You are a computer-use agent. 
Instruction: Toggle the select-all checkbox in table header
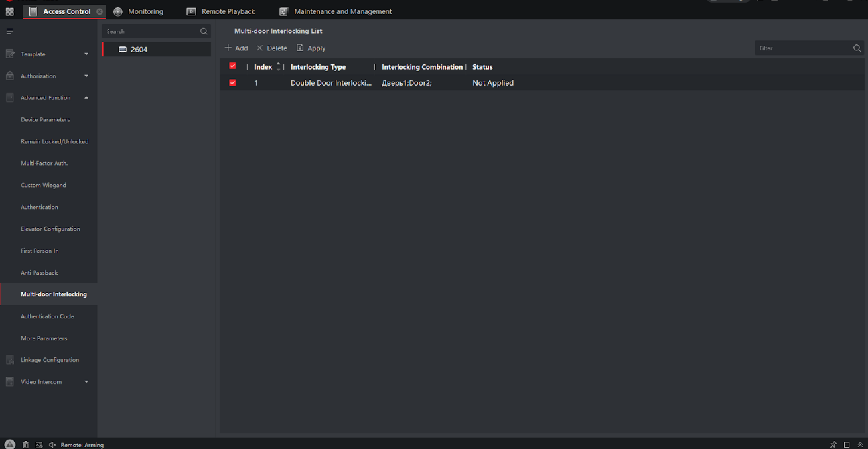point(232,66)
